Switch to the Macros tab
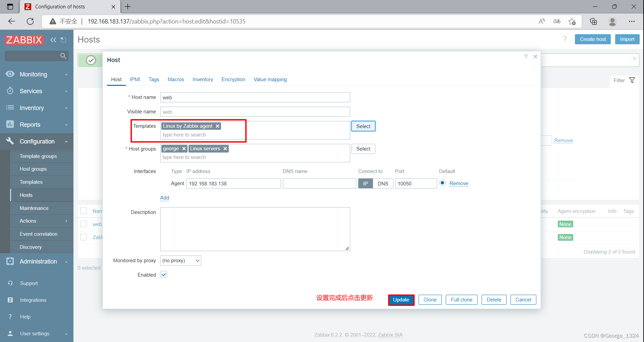Image resolution: width=644 pixels, height=342 pixels. click(176, 79)
